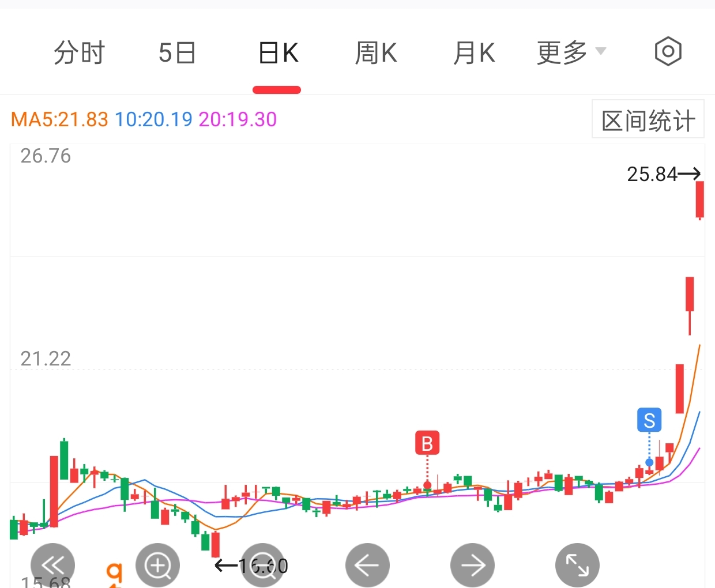Zoom in the K-line chart
Screen dimensions: 715x588
click(x=158, y=566)
